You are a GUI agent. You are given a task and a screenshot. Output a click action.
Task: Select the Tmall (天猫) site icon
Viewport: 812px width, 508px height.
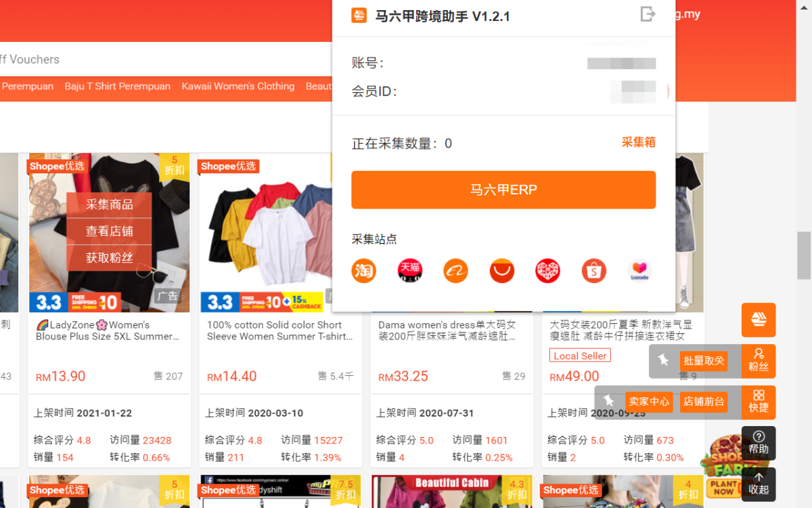coord(410,271)
